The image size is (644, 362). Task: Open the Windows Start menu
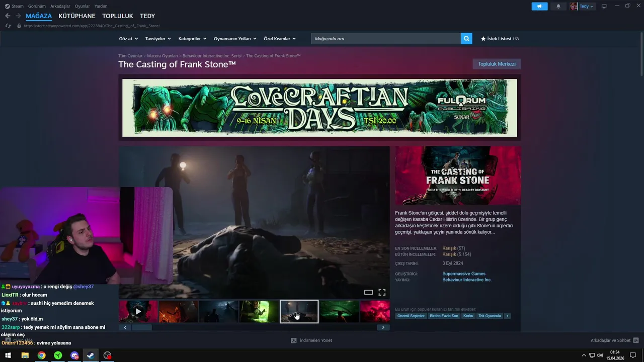(x=8, y=355)
